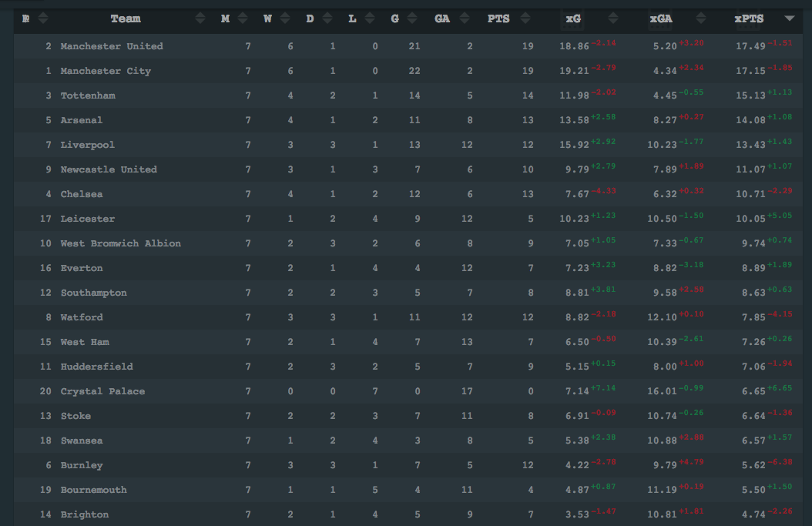Sort by losses L column arrows
812x526 pixels.
click(370, 18)
